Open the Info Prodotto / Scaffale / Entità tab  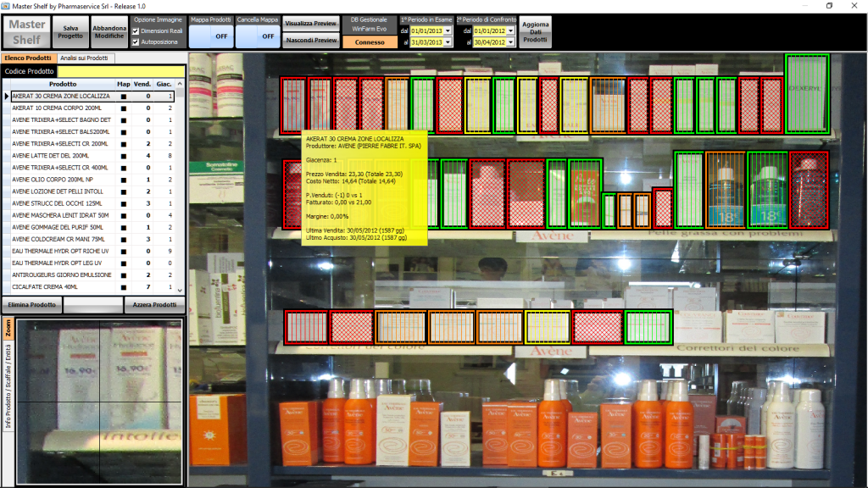(x=8, y=386)
